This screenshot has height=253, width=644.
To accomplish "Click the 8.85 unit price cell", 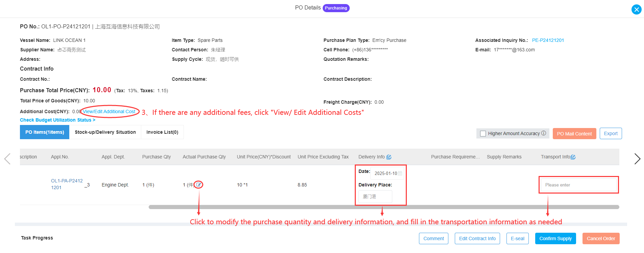I will tap(302, 185).
